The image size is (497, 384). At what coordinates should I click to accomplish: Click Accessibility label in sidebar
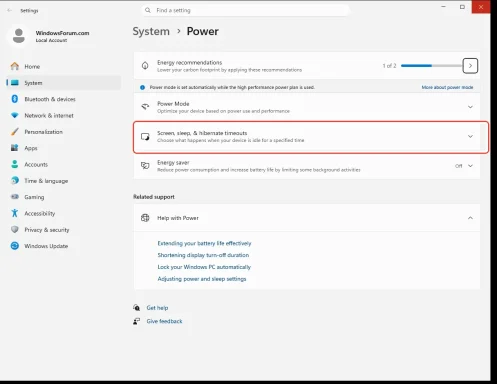click(40, 213)
